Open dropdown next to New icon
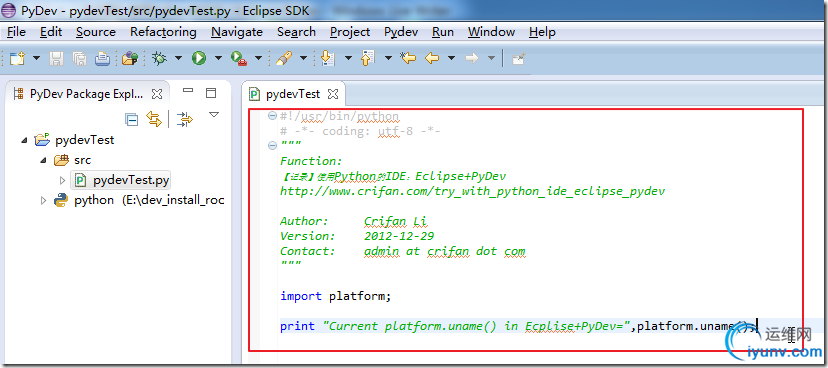 click(x=36, y=59)
